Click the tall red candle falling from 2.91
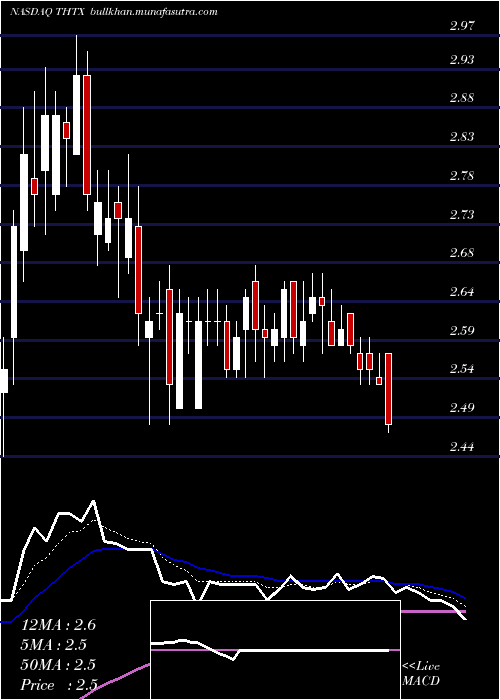The height and width of the screenshot is (700, 500). [87, 135]
